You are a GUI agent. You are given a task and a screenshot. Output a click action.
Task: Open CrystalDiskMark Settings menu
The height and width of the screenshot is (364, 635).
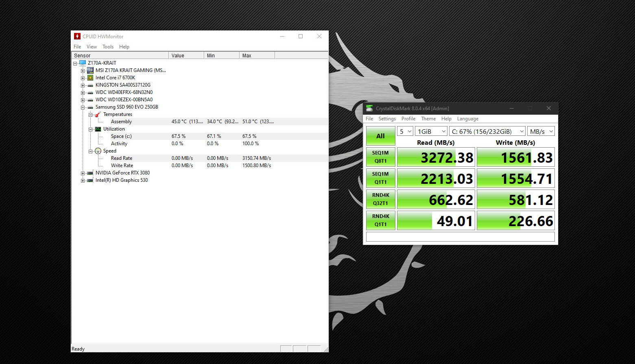[387, 119]
